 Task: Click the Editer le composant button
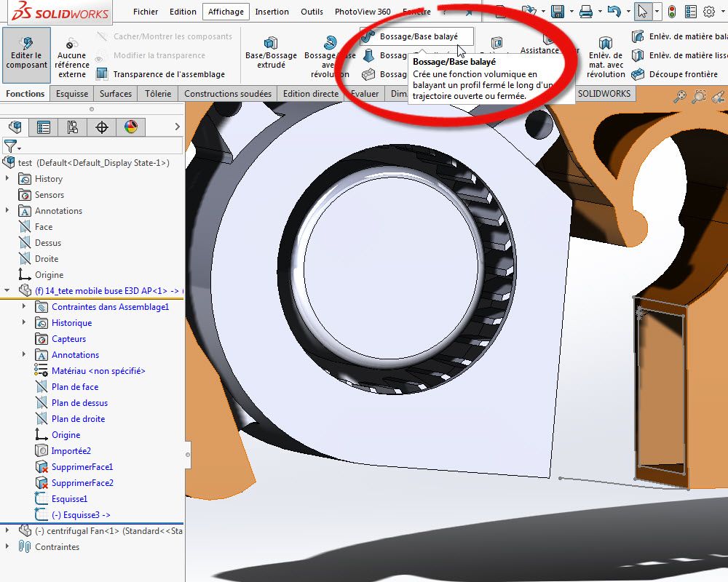click(26, 55)
